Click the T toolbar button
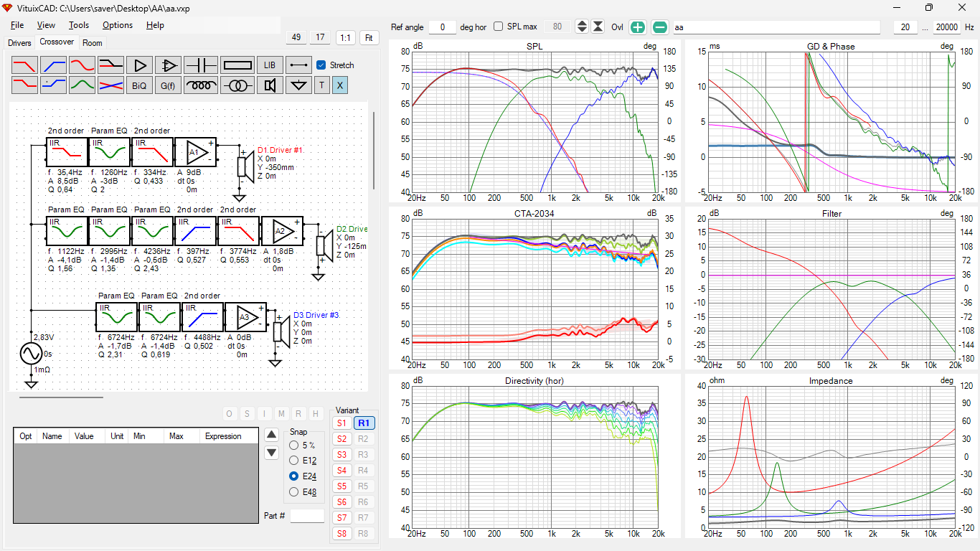 [321, 85]
